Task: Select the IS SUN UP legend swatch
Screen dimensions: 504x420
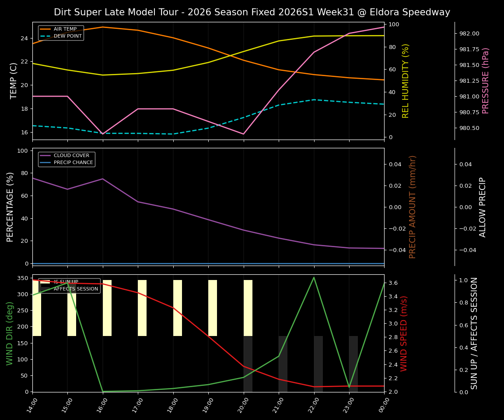Action: (45, 281)
